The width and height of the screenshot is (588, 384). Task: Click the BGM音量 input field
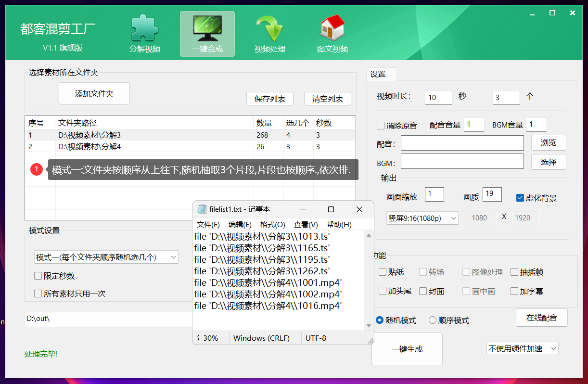(x=537, y=125)
